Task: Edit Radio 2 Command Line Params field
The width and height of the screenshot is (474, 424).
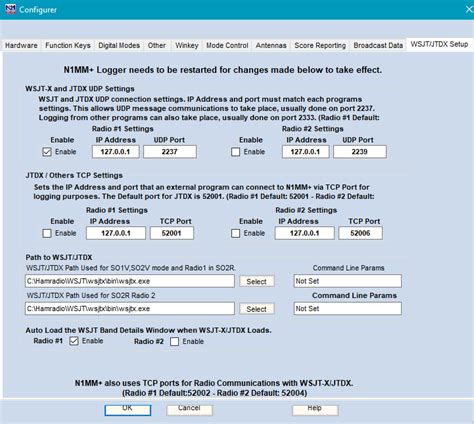Action: [x=348, y=309]
